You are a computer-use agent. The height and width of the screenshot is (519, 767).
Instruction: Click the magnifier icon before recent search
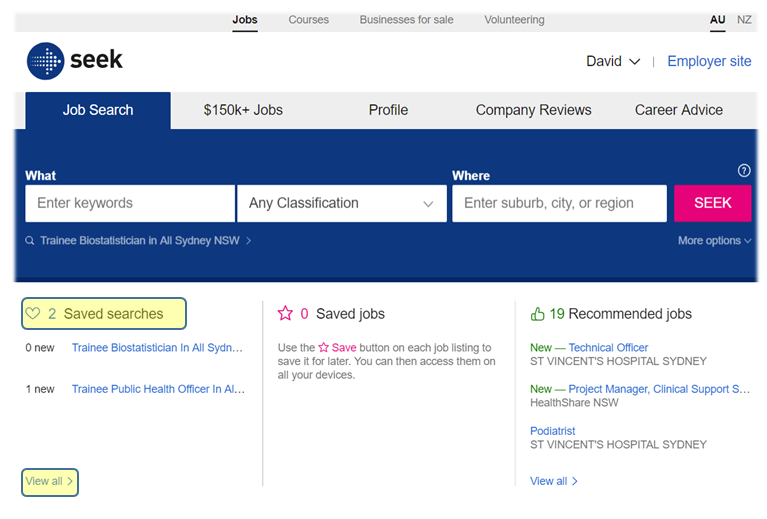click(30, 241)
